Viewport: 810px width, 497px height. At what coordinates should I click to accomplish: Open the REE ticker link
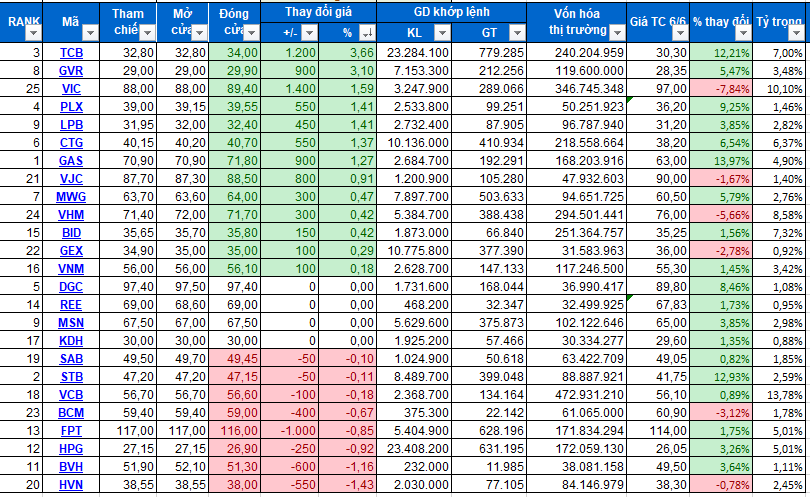(71, 305)
